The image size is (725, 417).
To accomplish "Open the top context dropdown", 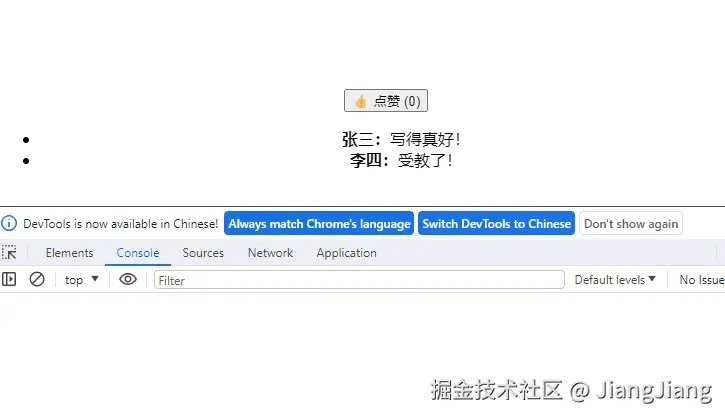I will coord(82,280).
